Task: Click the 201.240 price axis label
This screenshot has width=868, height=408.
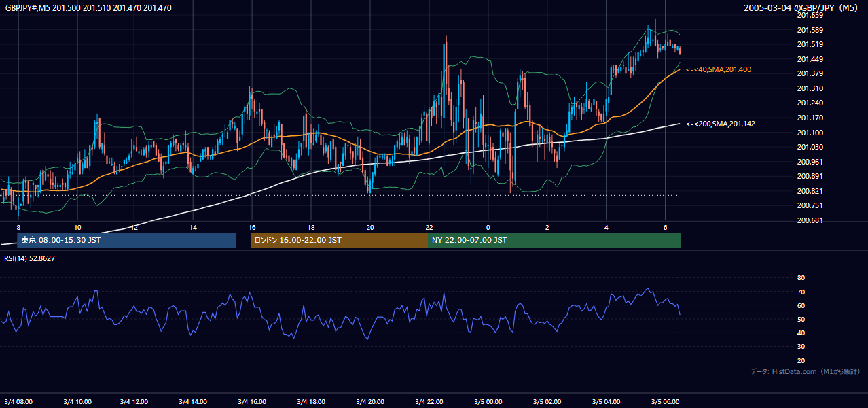Action: point(810,103)
